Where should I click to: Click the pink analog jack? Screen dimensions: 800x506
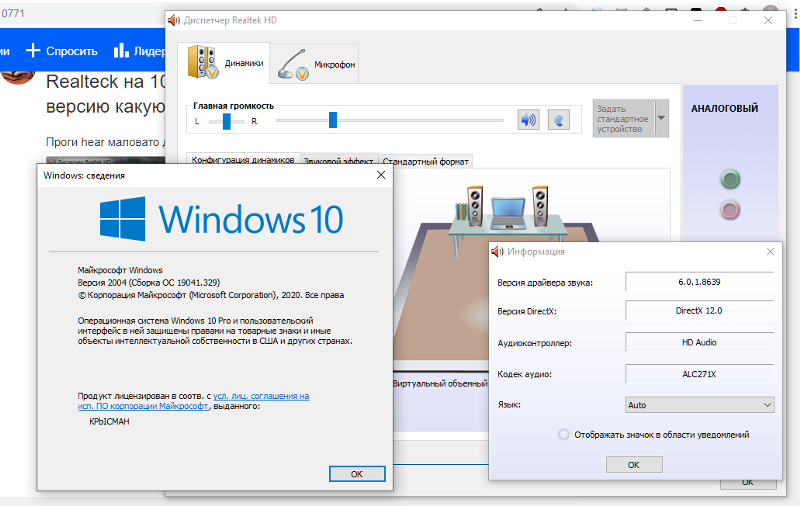pyautogui.click(x=730, y=210)
